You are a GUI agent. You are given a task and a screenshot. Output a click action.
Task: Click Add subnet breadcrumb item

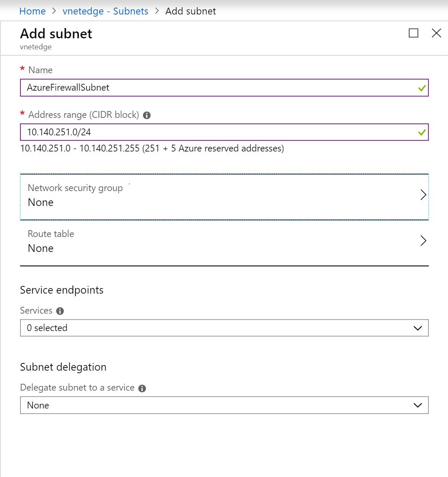click(191, 11)
